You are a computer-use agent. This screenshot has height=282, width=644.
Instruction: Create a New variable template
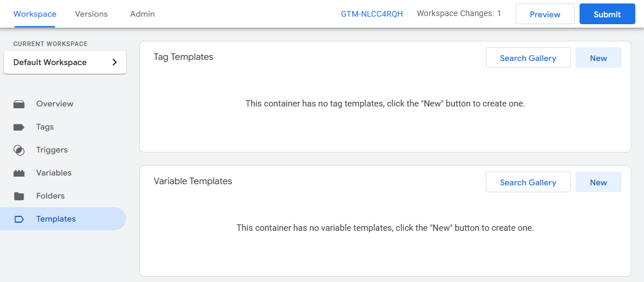(x=598, y=182)
